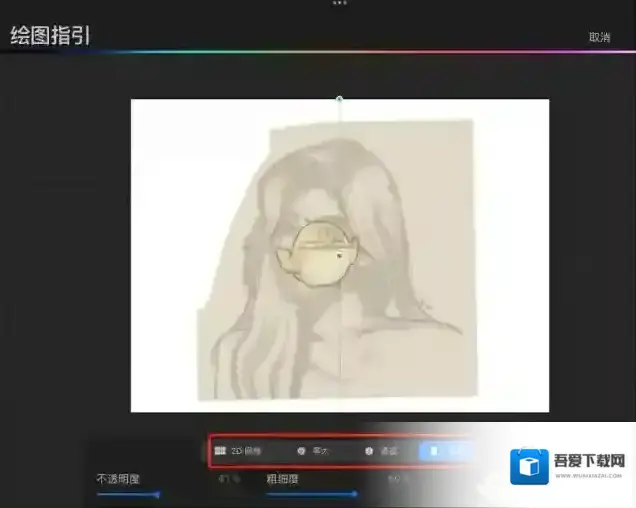Tap the three-dot handle at the top
Screen dimensions: 636x508
point(339,3)
